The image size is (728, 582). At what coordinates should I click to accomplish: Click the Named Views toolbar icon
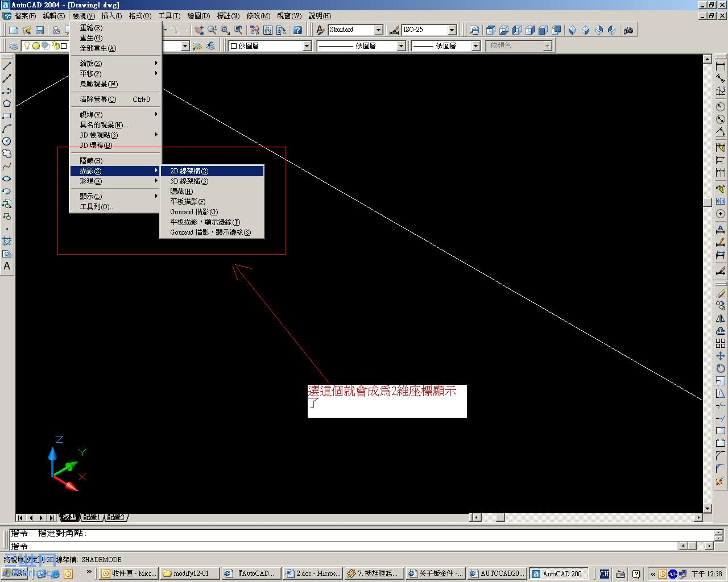coord(474,30)
